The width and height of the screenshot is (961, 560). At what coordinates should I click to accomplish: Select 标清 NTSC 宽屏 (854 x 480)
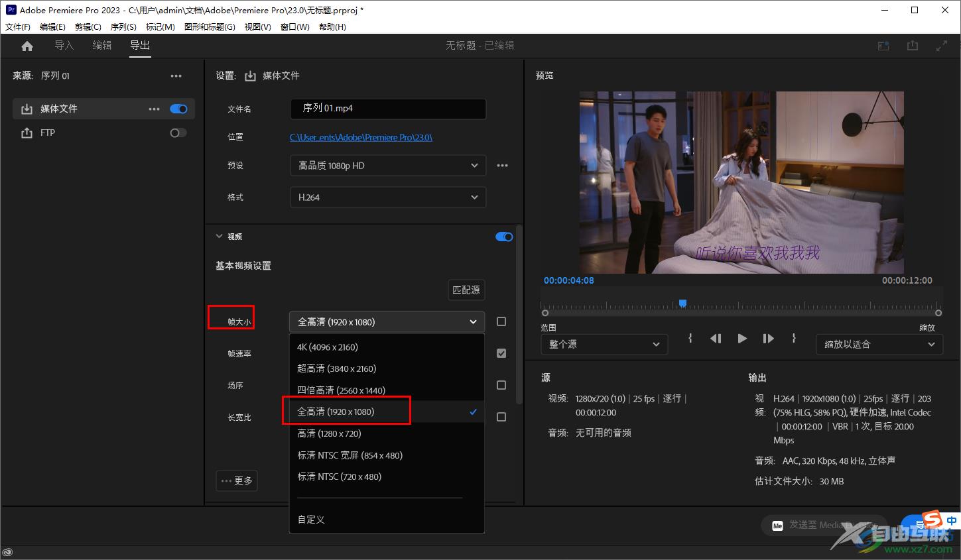[387, 455]
